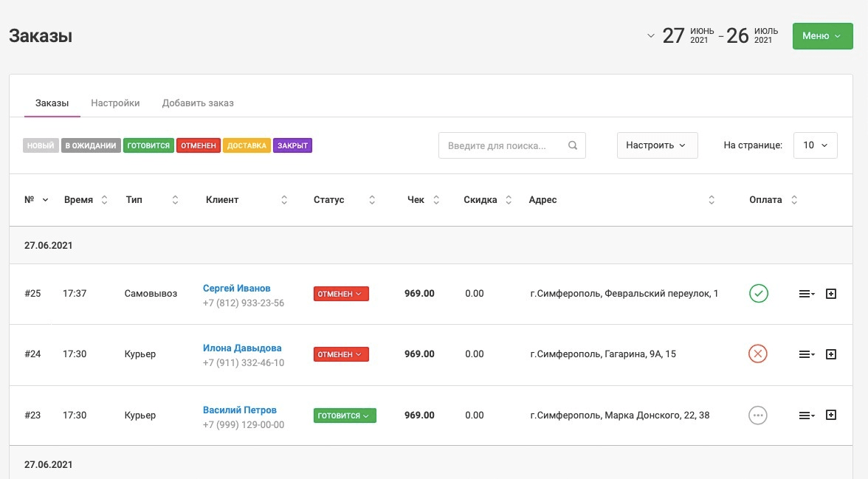The height and width of the screenshot is (479, 868).
Task: Click green checkmark payment icon for order #25
Action: point(758,294)
